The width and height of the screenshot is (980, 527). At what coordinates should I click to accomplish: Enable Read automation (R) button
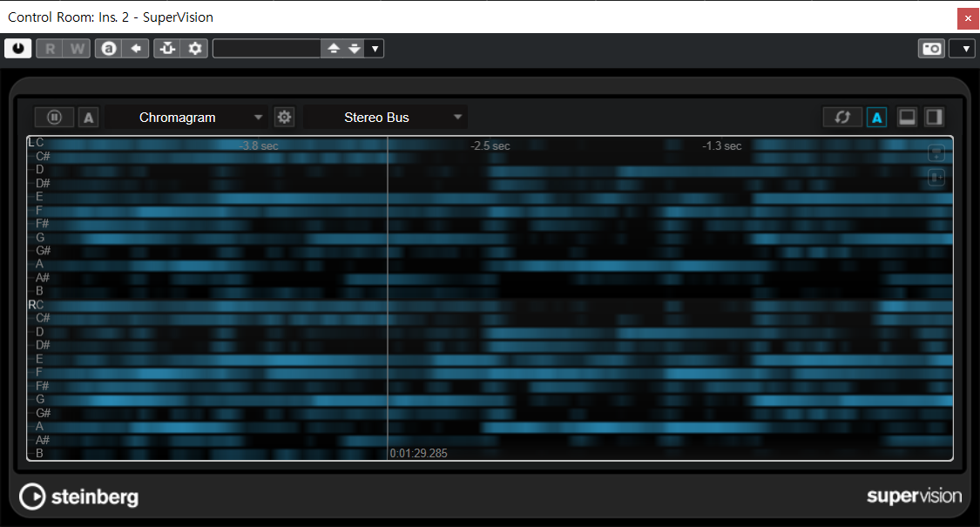(50, 49)
